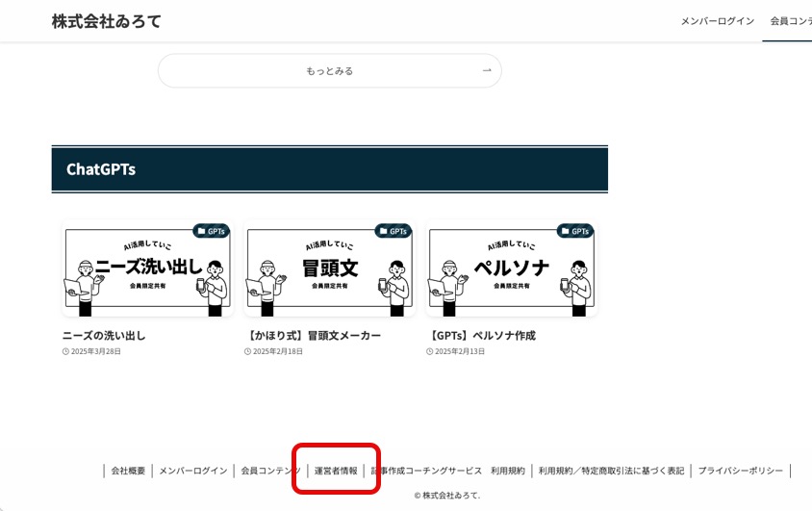Click the clock icon beside 2025年2月18日
Screen dimensions: 812x511
pos(247,352)
